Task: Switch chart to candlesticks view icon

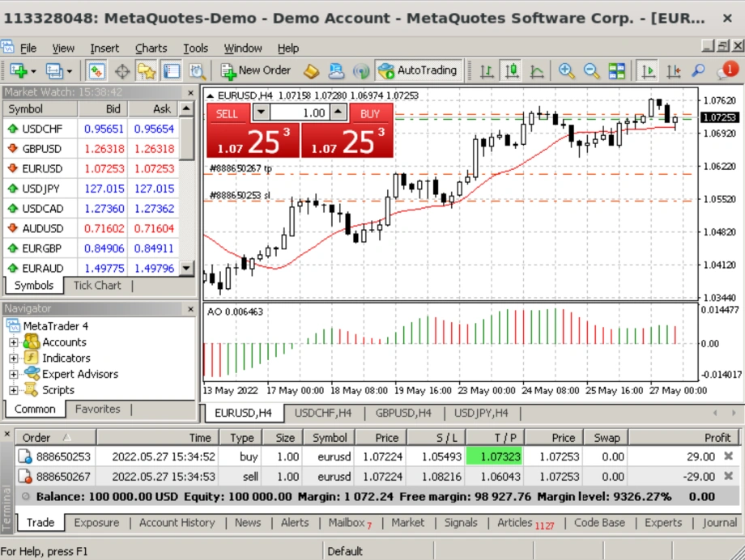Action: click(x=512, y=71)
